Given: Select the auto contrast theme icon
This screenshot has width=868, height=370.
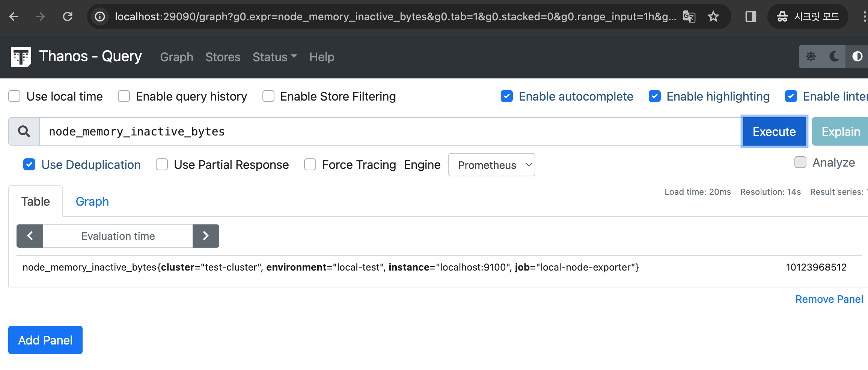Looking at the screenshot, I should point(857,57).
